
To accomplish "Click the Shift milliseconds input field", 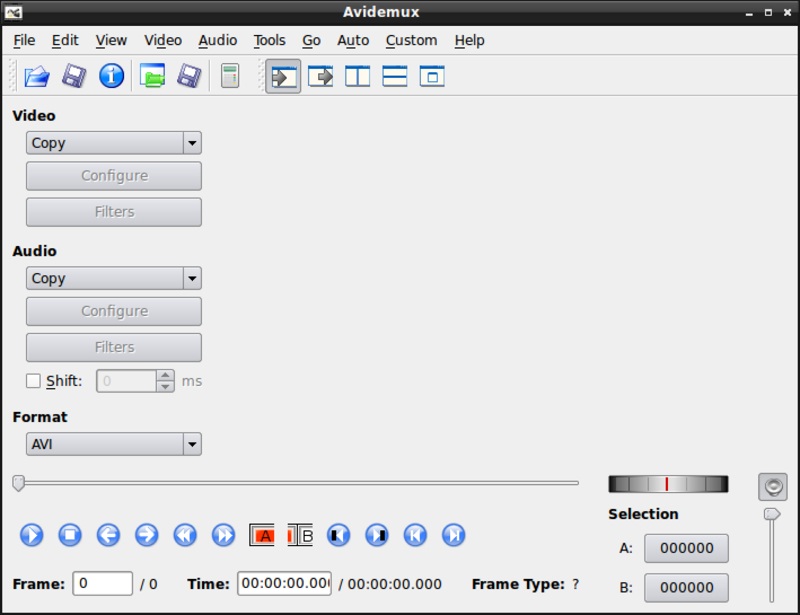I will tap(126, 381).
